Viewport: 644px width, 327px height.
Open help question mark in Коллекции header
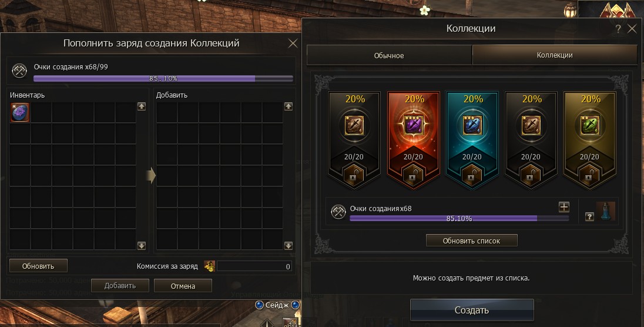point(618,29)
